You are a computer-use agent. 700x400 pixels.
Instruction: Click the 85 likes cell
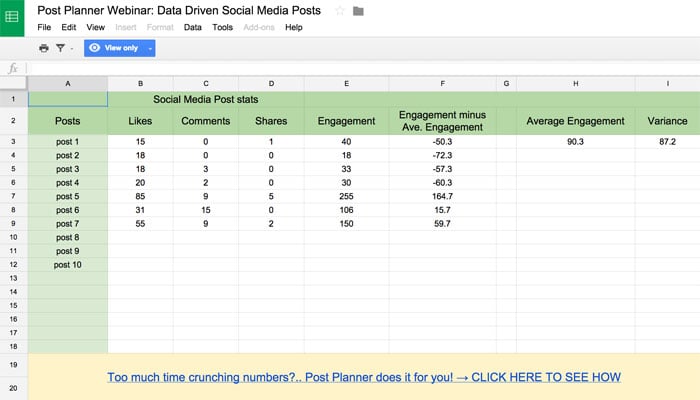coord(140,196)
